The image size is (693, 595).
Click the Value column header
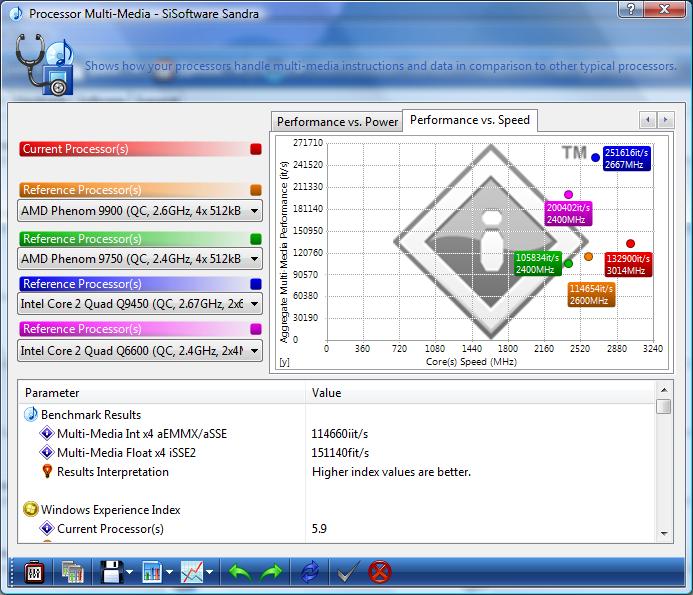[480, 393]
